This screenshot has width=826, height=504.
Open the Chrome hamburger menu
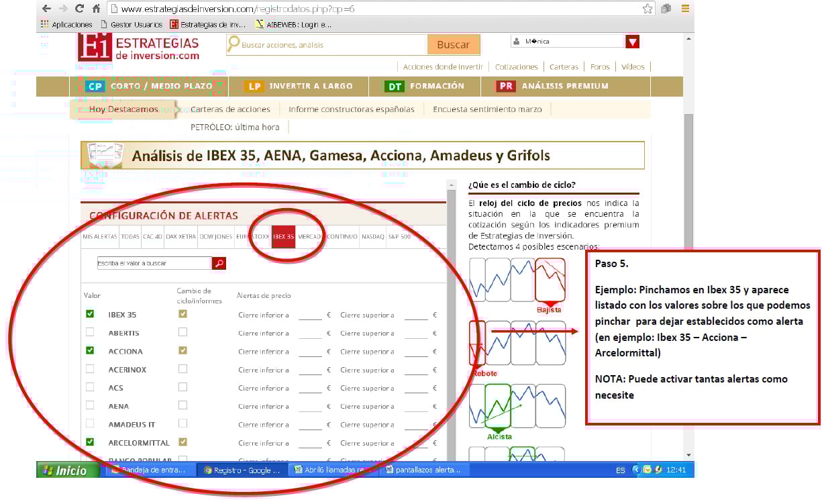click(685, 9)
